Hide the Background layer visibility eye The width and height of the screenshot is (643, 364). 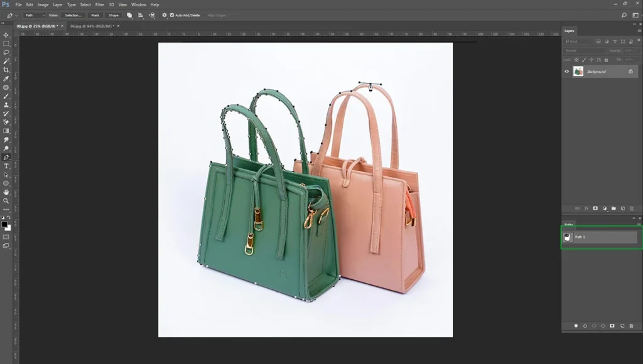click(567, 72)
